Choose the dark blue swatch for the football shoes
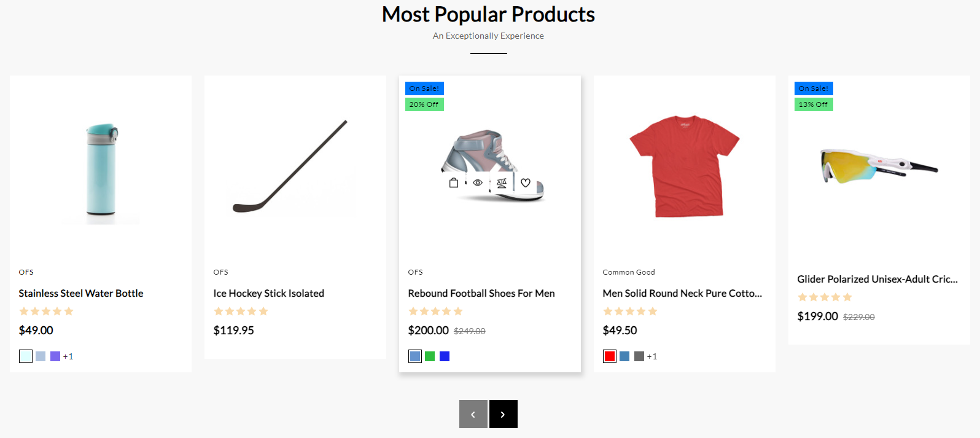Image resolution: width=980 pixels, height=438 pixels. pos(445,356)
